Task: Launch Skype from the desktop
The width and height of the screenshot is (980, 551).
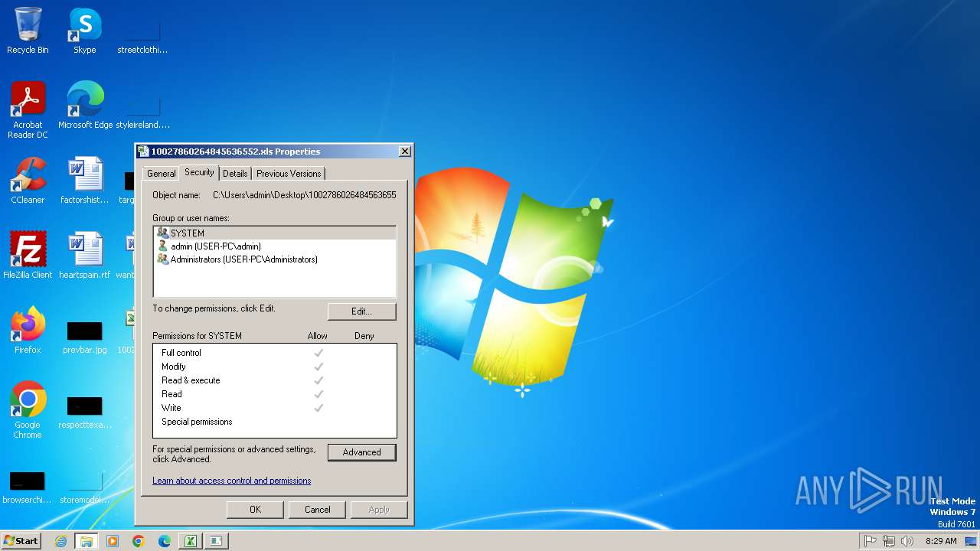Action: 85,31
